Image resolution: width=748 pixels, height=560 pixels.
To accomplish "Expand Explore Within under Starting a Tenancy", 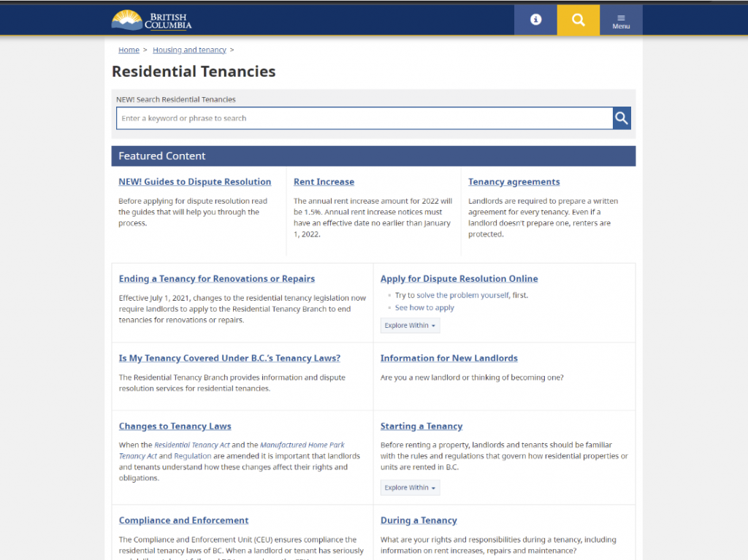I will [410, 488].
